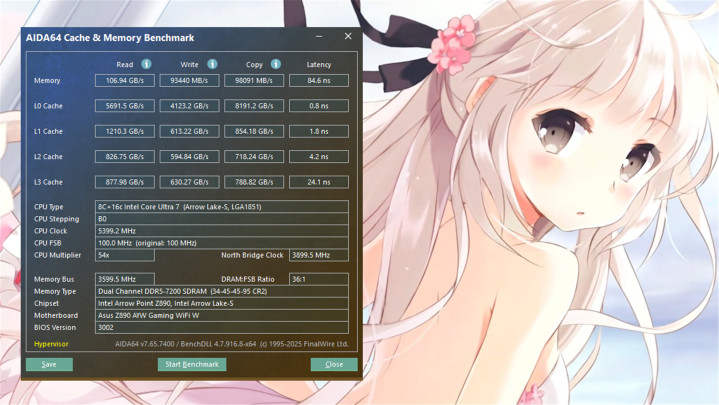719x405 pixels.
Task: Click the L2 Cache Read value box
Action: (x=124, y=156)
